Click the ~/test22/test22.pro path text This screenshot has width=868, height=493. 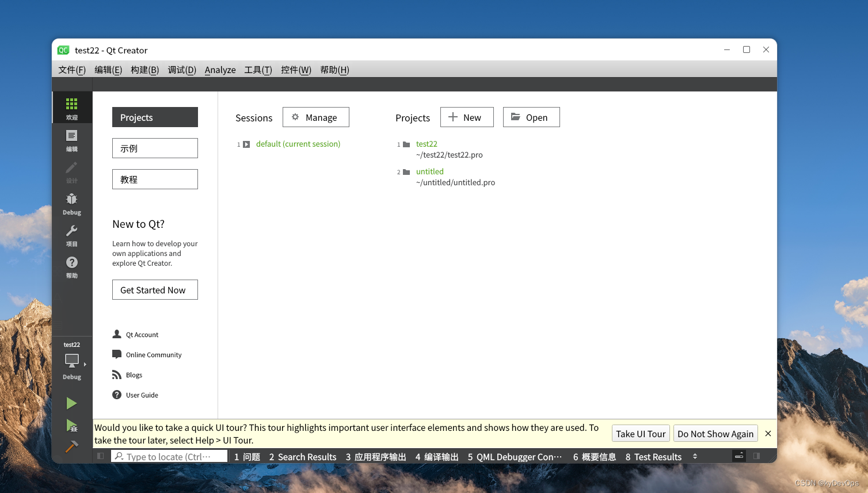450,155
